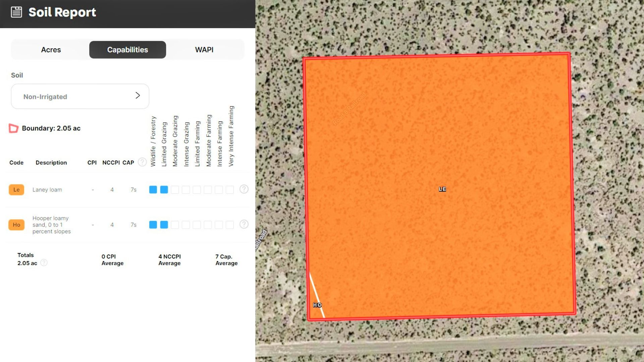The image size is (644, 362).
Task: Click the help icon next to Totals acreage
Action: [x=44, y=263]
